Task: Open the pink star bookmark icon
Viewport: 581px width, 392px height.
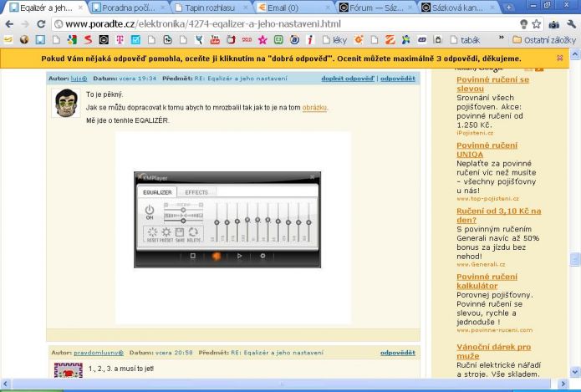Action: point(262,40)
